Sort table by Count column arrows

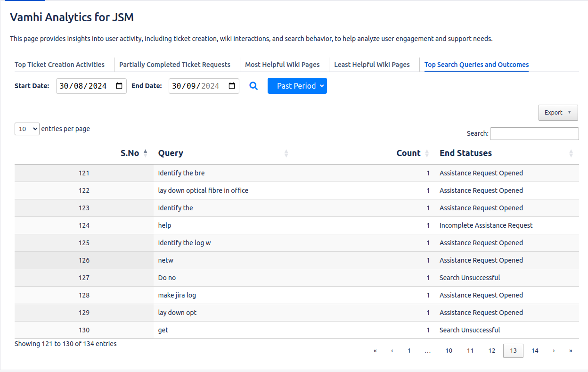pos(427,153)
